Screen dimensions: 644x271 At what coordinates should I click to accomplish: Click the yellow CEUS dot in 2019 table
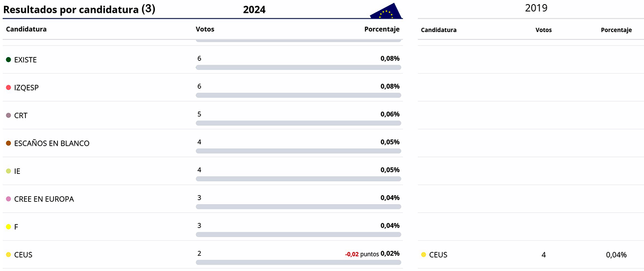click(x=424, y=255)
